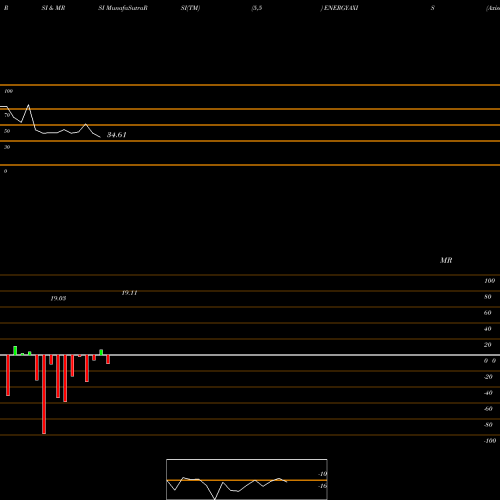500x500 pixels.
Task: Click the 'MR' label above the lower chart
Action: (x=446, y=260)
